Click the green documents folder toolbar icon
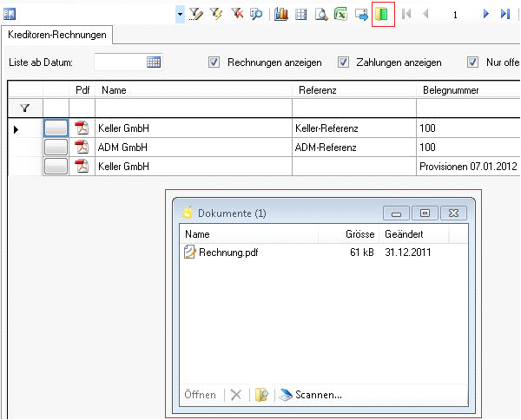521x420 pixels. click(383, 14)
